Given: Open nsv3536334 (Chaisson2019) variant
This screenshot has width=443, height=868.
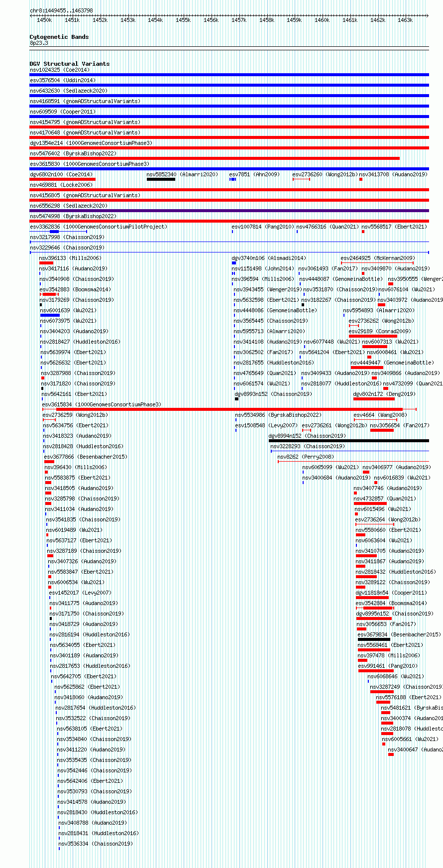Looking at the screenshot, I should [96, 844].
